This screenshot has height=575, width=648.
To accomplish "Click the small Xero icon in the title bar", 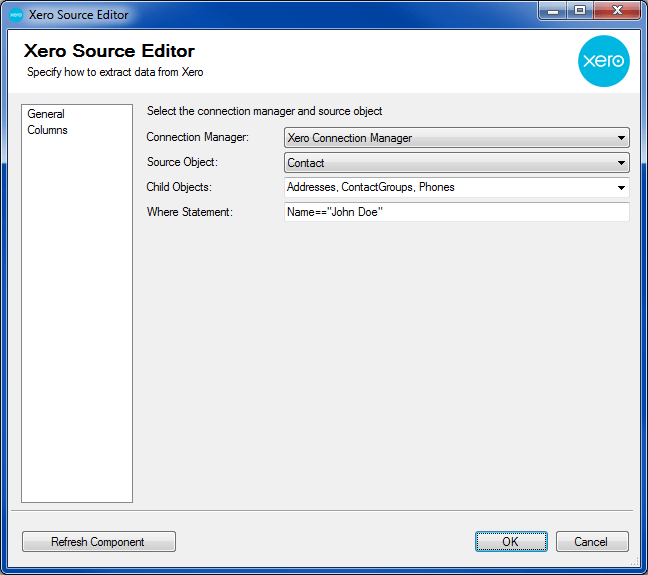I will click(x=16, y=15).
